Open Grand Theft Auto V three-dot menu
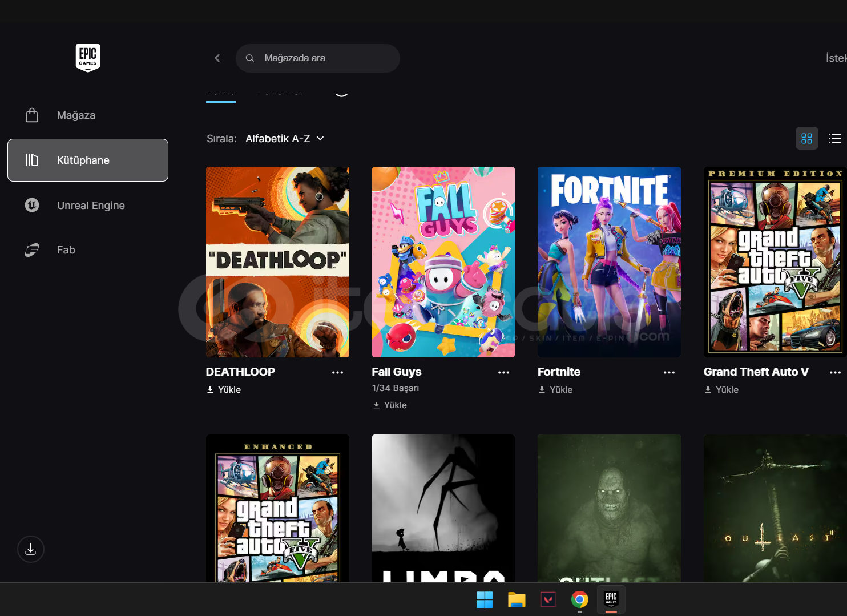Image resolution: width=847 pixels, height=616 pixels. 835,372
